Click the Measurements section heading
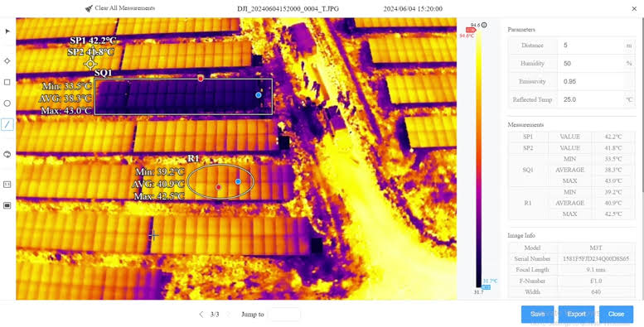 (525, 125)
